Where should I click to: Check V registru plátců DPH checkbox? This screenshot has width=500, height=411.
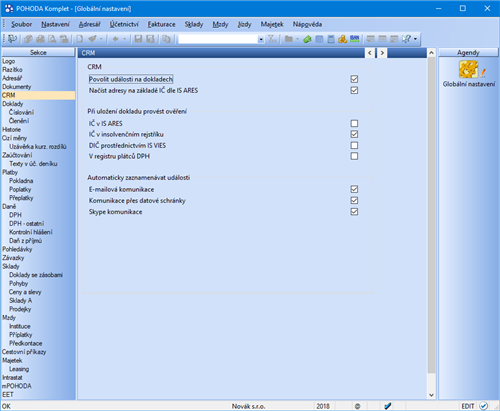(354, 156)
